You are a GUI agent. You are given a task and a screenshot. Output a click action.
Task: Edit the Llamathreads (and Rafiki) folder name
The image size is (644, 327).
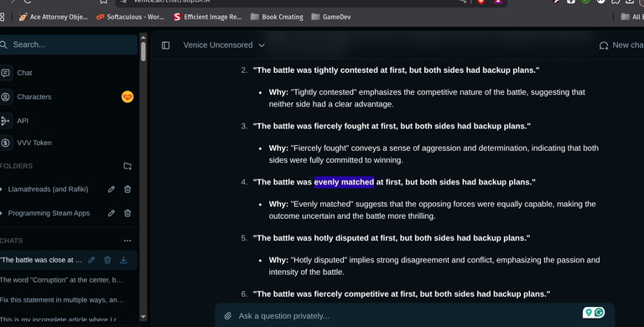click(112, 189)
